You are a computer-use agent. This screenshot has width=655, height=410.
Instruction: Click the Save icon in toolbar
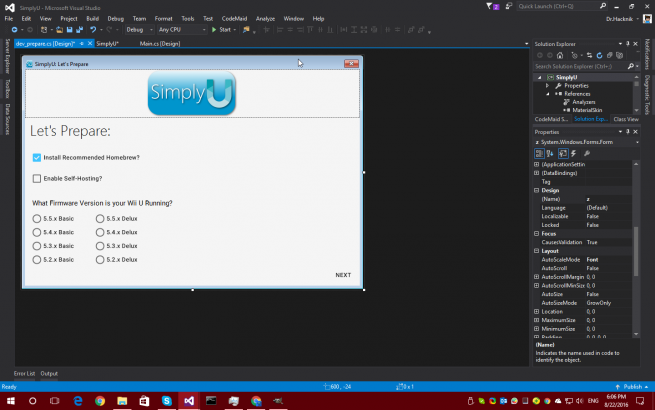(x=69, y=30)
